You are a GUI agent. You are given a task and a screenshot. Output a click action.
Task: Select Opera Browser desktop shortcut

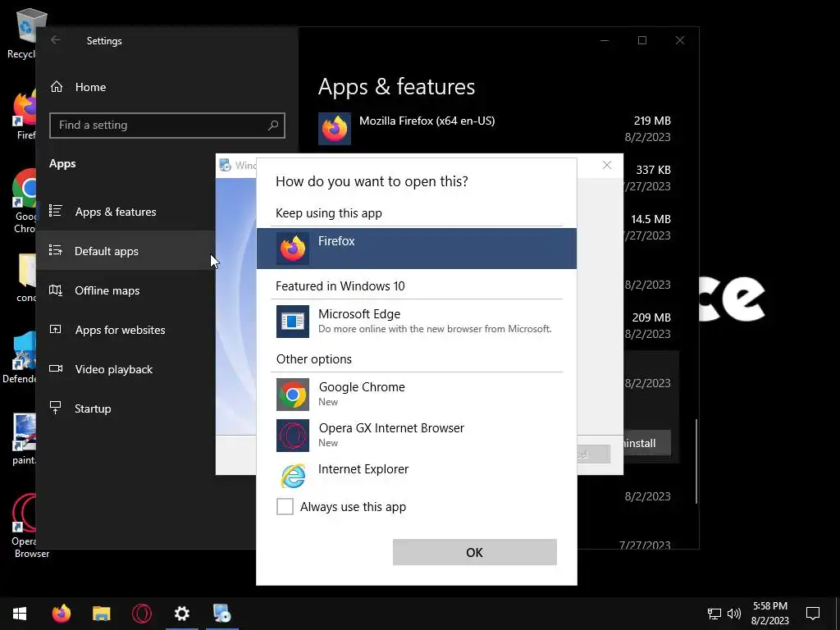[x=24, y=526]
